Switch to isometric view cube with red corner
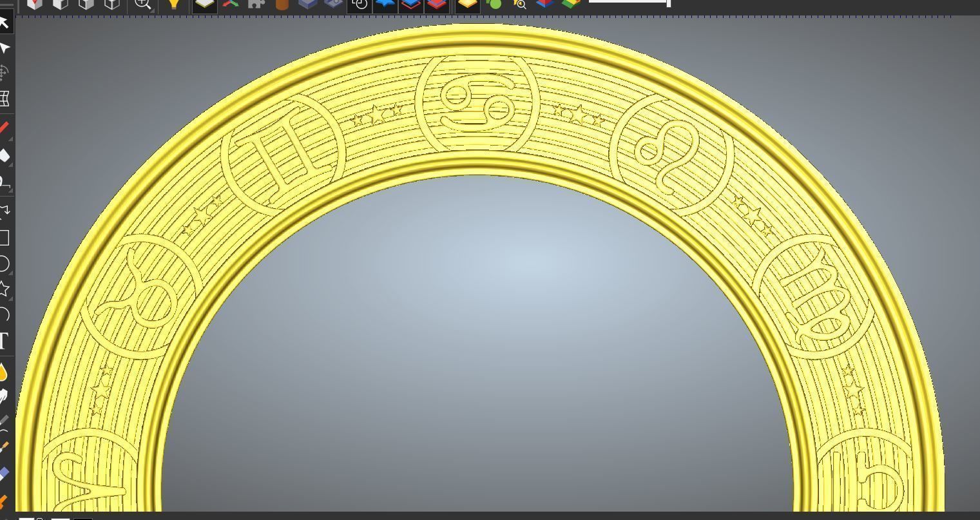This screenshot has height=520, width=980. click(34, 5)
